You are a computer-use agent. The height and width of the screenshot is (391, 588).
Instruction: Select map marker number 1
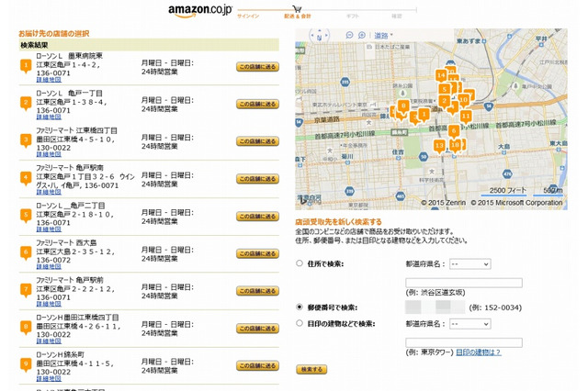coord(424,115)
